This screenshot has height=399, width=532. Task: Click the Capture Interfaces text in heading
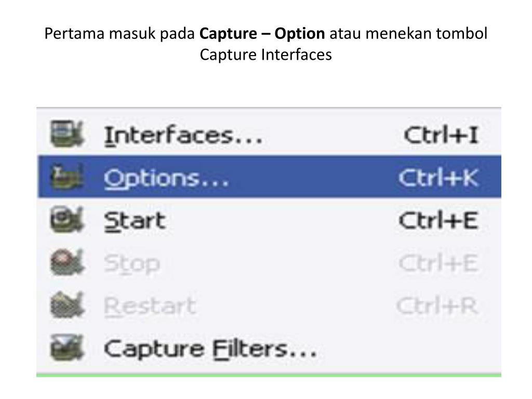click(x=265, y=54)
